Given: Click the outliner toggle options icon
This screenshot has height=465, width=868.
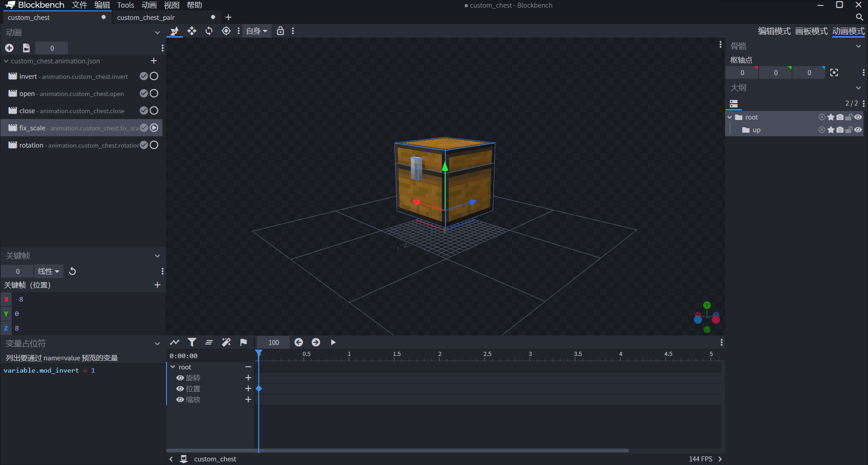Looking at the screenshot, I should click(734, 104).
